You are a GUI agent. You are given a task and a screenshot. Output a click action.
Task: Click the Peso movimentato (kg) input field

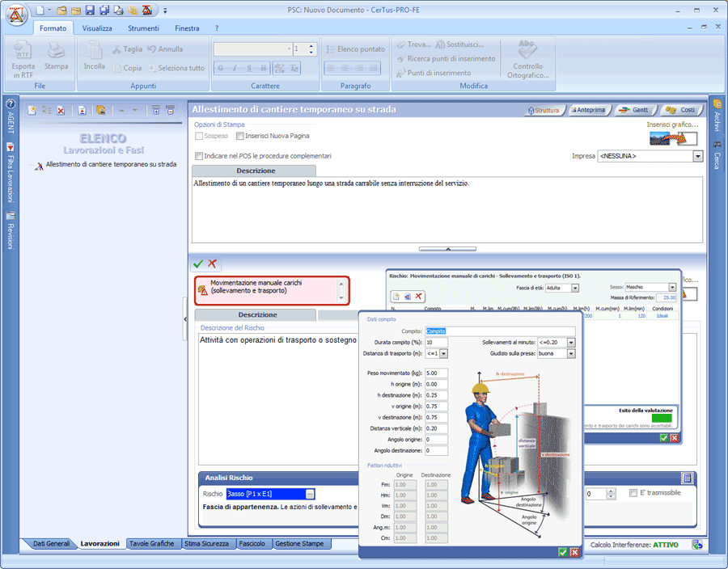pos(436,373)
